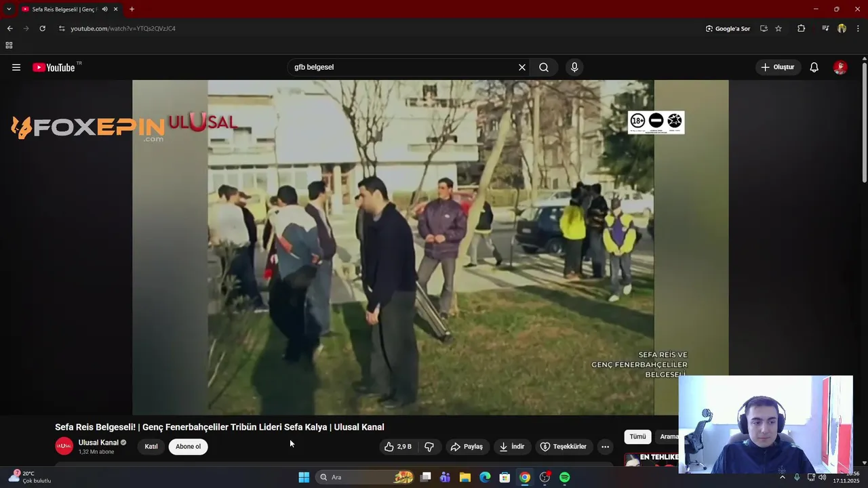Image resolution: width=868 pixels, height=488 pixels.
Task: Open the YouTube account avatar menu
Action: pos(840,67)
